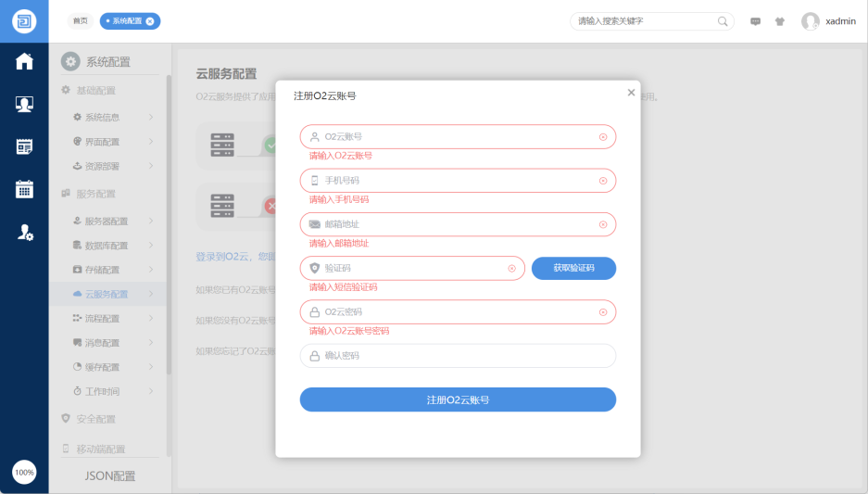Click the shield icon in 验证码 field
868x494 pixels.
(x=314, y=268)
